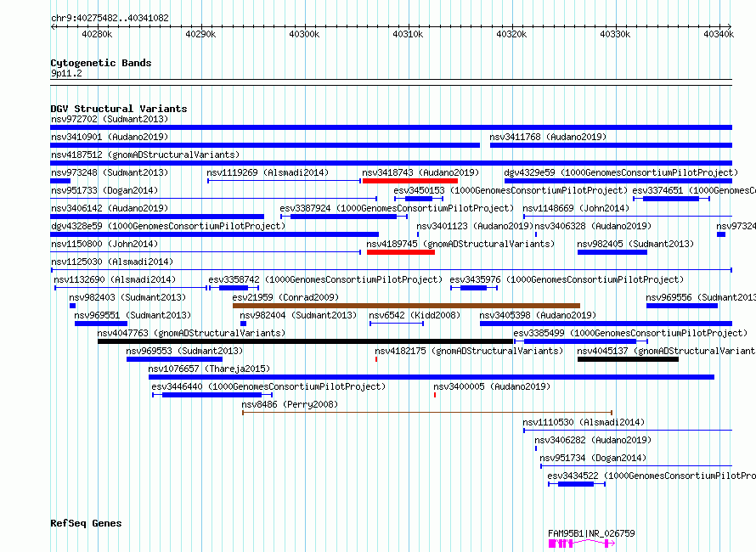
Task: Click the black nsv4047763 gnomAD bar
Action: [305, 341]
